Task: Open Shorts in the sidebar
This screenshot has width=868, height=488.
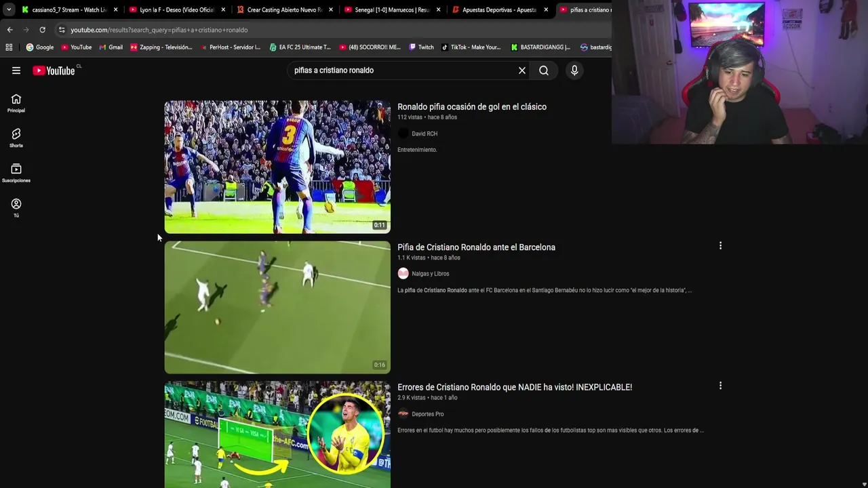Action: pyautogui.click(x=16, y=138)
